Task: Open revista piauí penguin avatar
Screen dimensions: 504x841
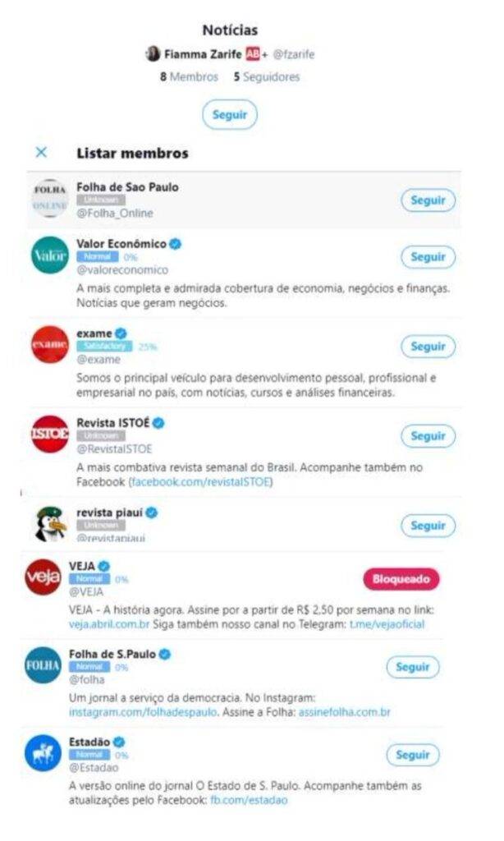Action: point(51,523)
